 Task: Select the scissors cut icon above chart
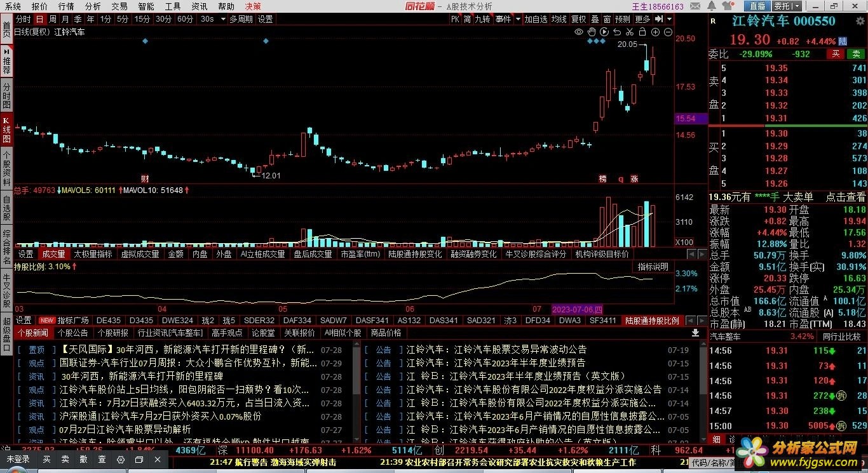click(630, 32)
